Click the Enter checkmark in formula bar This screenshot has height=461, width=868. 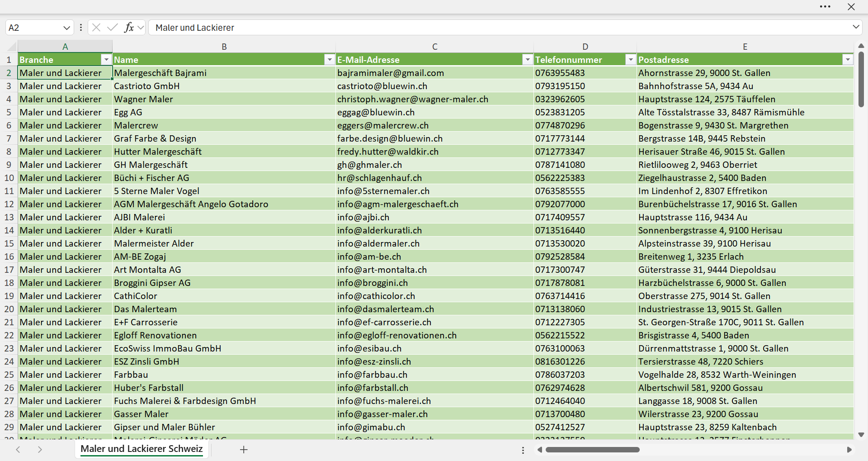(112, 28)
